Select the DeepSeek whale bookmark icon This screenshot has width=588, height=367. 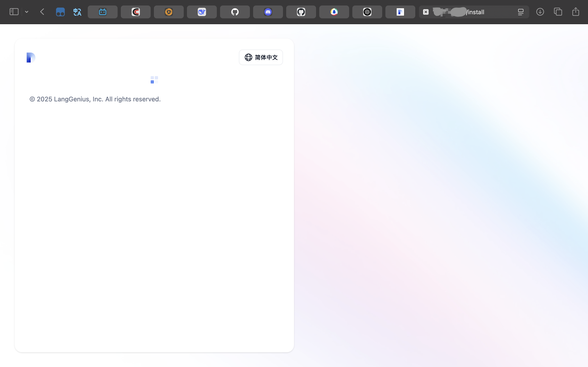(x=201, y=12)
